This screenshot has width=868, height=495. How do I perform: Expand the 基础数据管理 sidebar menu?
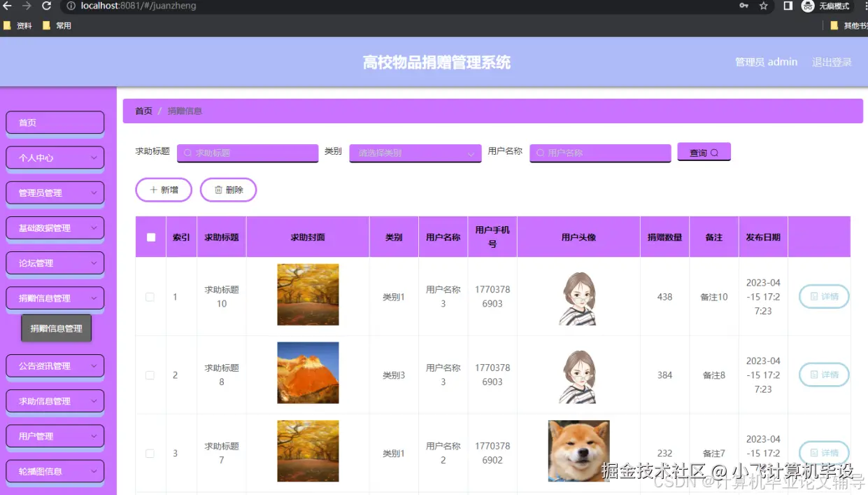tap(55, 227)
